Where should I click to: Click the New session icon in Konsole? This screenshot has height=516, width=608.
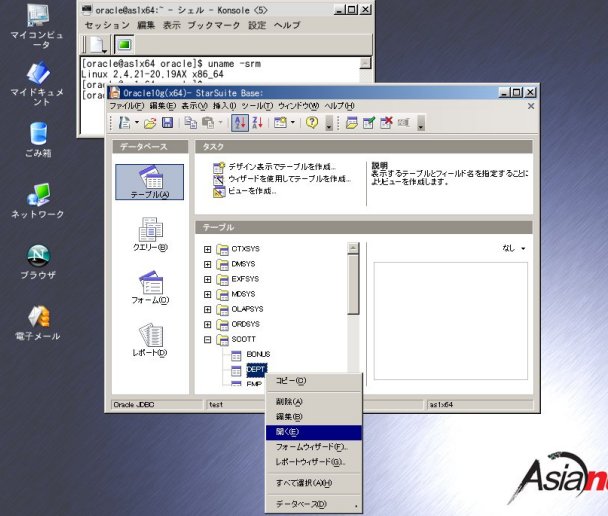97,44
